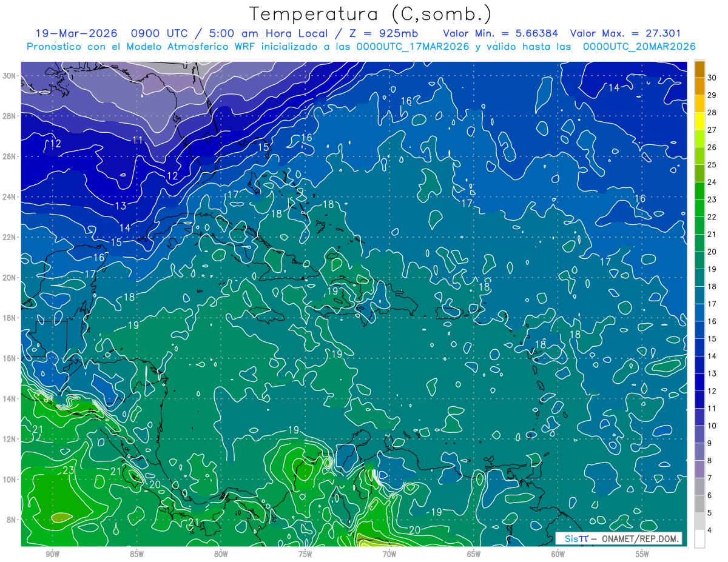Viewport: 728px width, 562px height.
Task: Click the yellow swatch between 27 and 28
Action: (699, 121)
